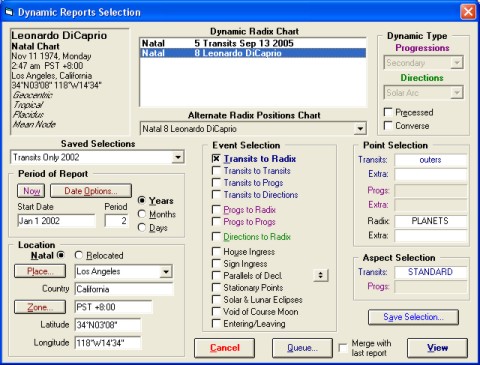The image size is (480, 365).
Task: Check Transits to Directions
Action: point(216,194)
